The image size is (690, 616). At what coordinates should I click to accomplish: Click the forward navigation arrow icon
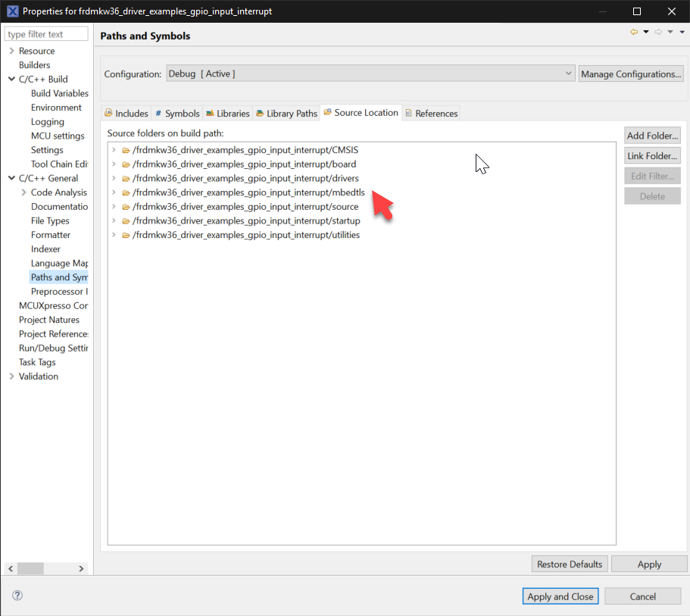[658, 32]
